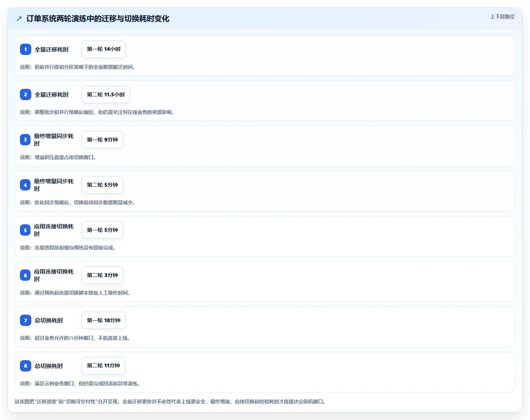Click 总切换耗时 label in card 8
The image size is (530, 420).
(49, 366)
